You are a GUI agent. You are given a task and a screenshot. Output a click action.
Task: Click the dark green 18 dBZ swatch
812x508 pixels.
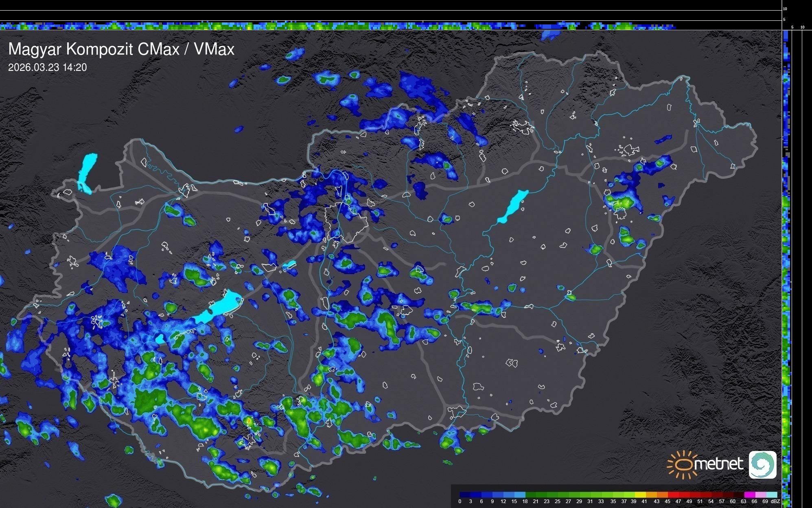(x=531, y=495)
